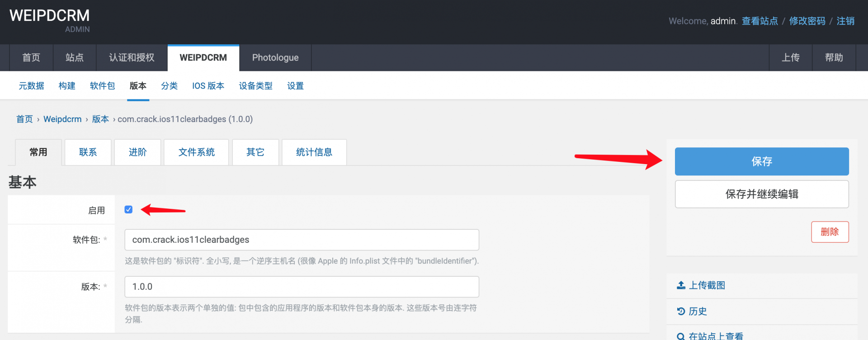The width and height of the screenshot is (868, 340).
Task: Focus the 软件包 input field
Action: (302, 240)
